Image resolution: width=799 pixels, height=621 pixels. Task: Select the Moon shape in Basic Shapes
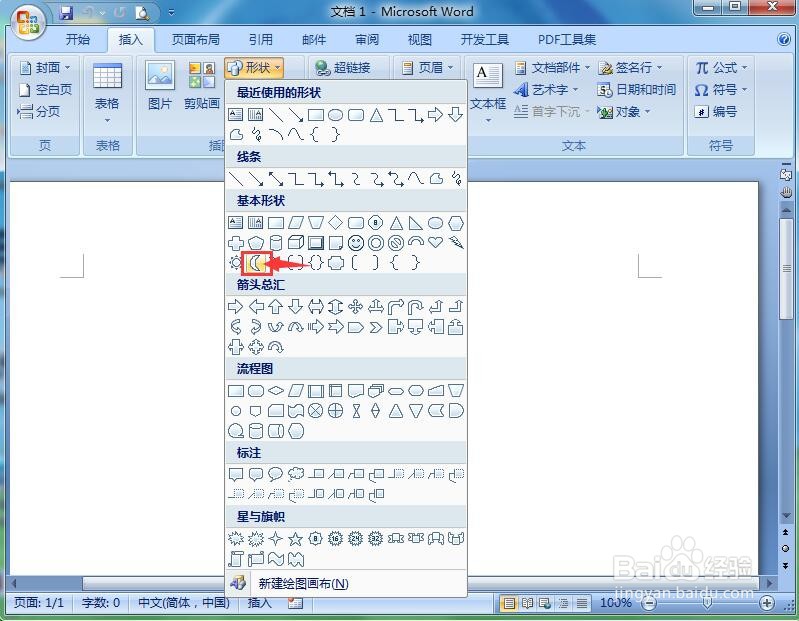(256, 263)
